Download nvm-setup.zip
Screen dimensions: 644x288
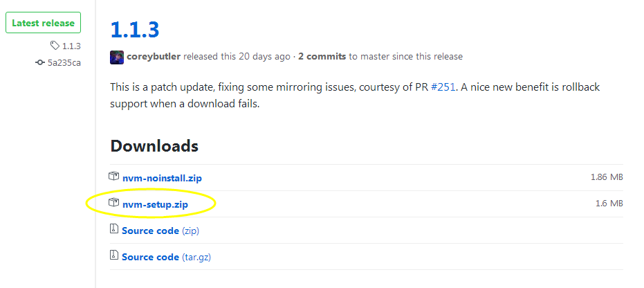pos(155,204)
